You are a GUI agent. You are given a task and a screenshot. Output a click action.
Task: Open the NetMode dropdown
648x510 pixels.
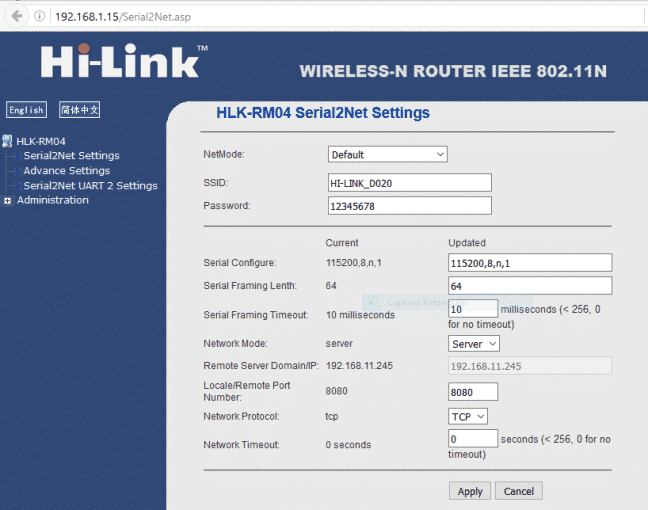tap(387, 155)
